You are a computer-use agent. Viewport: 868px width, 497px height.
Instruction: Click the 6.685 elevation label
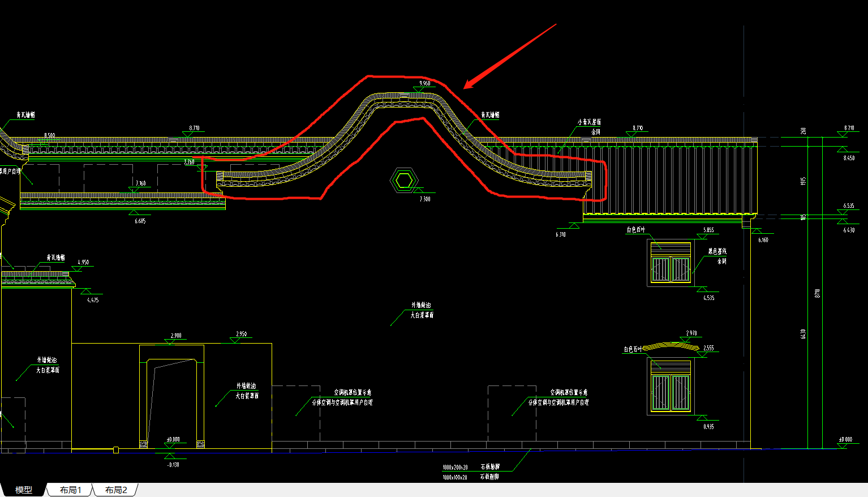coord(140,221)
